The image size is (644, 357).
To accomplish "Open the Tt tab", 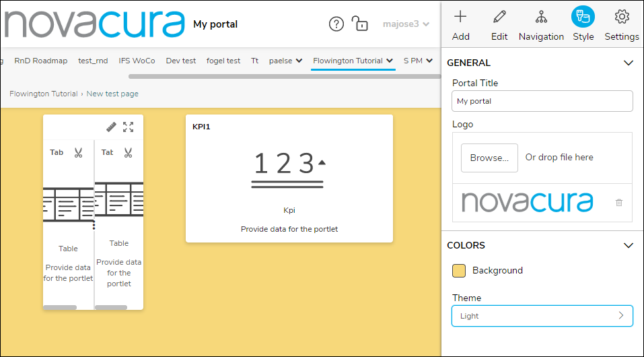I will [x=254, y=61].
